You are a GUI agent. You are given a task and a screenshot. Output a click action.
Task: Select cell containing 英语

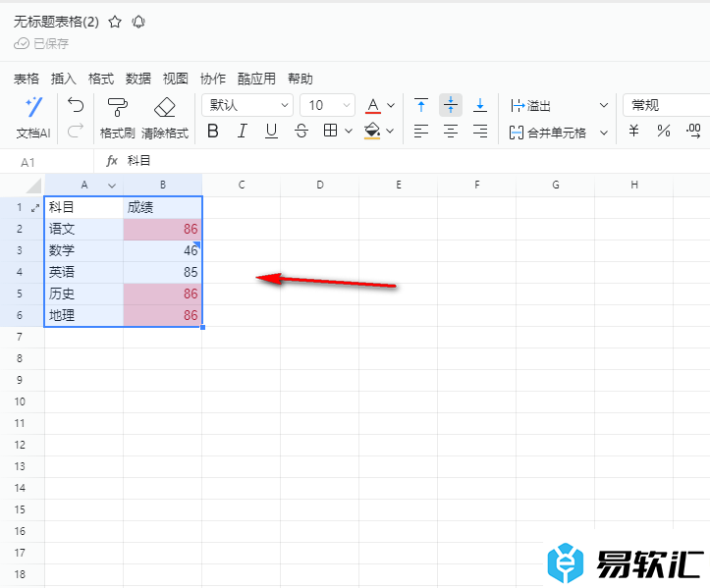click(x=83, y=273)
